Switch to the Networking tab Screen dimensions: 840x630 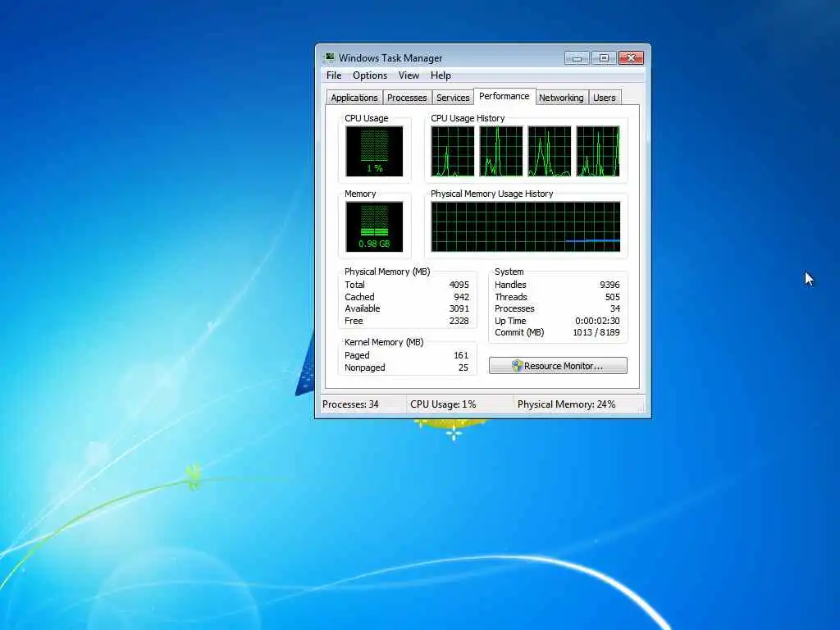(561, 98)
